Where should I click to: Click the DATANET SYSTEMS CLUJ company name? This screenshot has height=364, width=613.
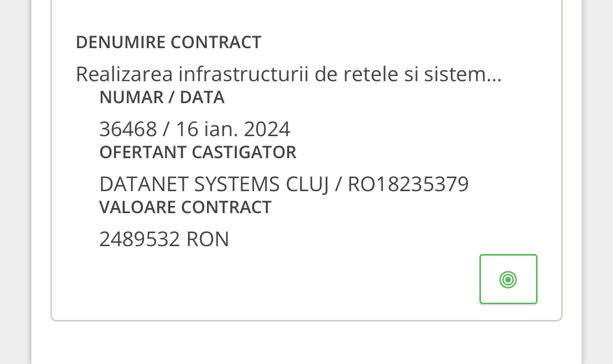214,184
